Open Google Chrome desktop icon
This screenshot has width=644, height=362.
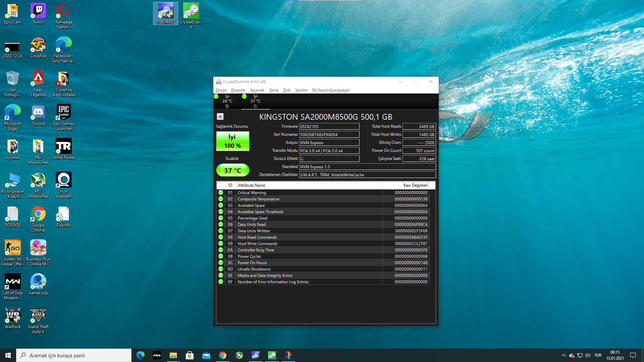(38, 219)
